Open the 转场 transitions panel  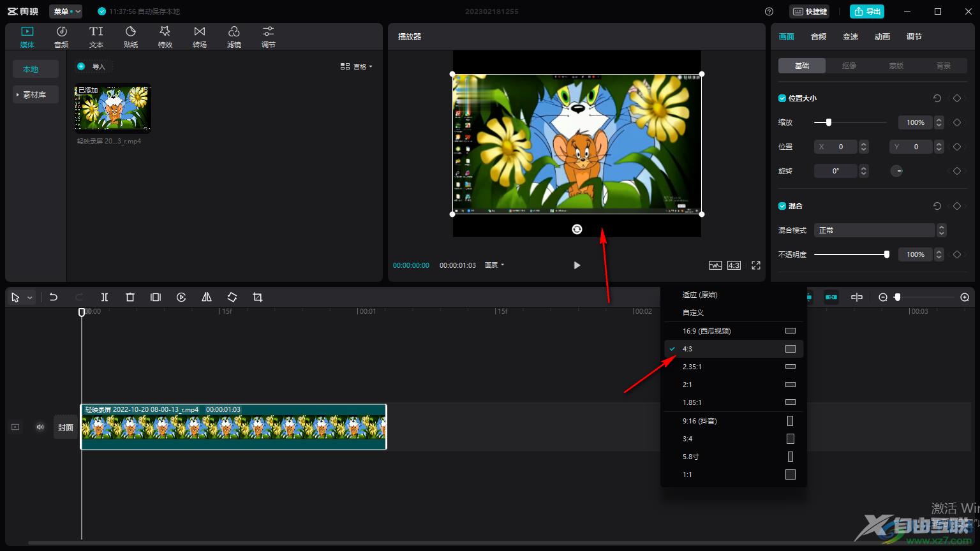tap(200, 37)
